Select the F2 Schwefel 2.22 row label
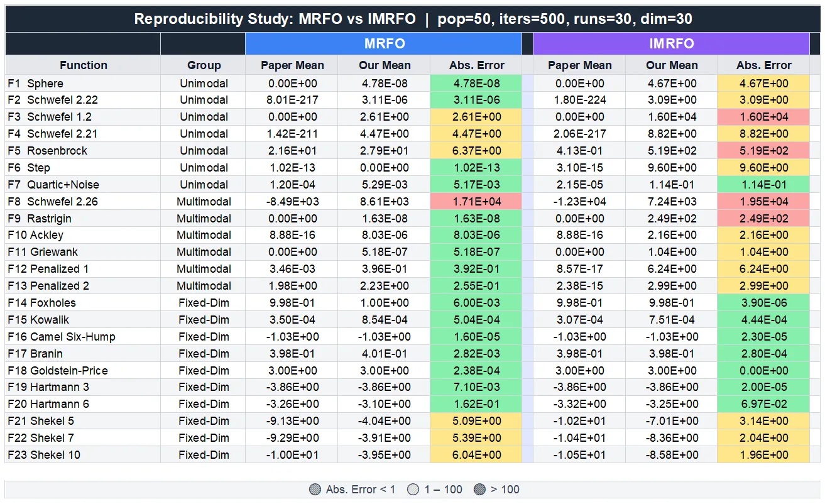This screenshot has height=504, width=825. 53,100
